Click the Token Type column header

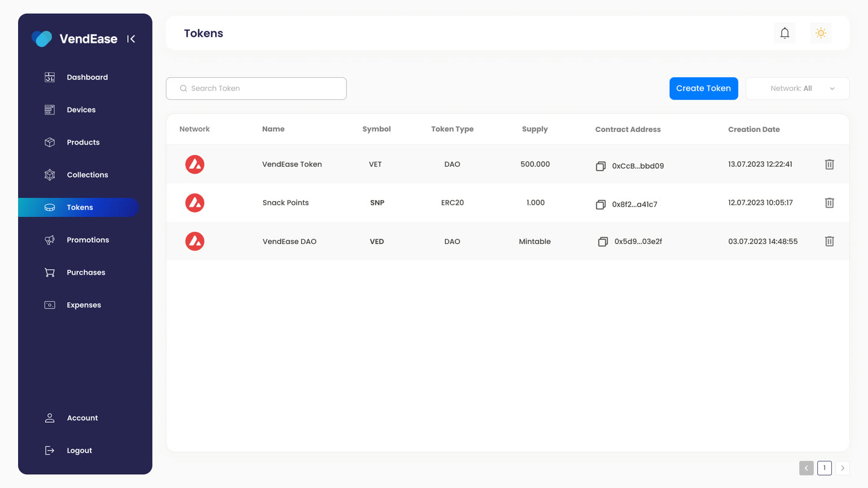click(x=452, y=129)
